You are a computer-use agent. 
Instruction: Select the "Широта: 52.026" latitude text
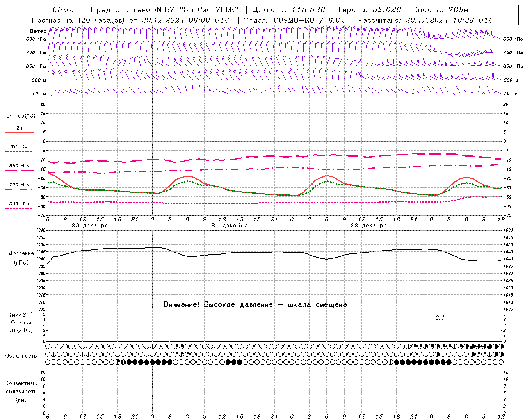point(368,10)
